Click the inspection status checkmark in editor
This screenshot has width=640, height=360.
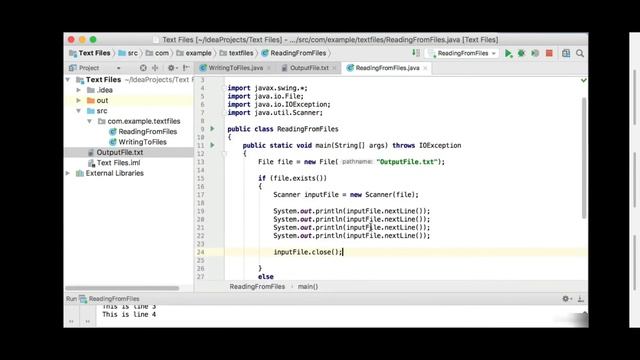(x=583, y=80)
